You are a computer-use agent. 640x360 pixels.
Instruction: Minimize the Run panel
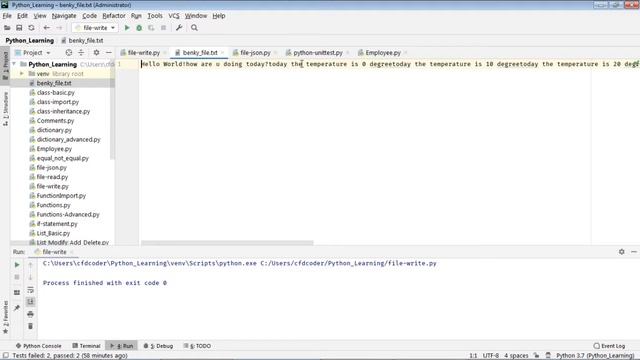click(633, 252)
